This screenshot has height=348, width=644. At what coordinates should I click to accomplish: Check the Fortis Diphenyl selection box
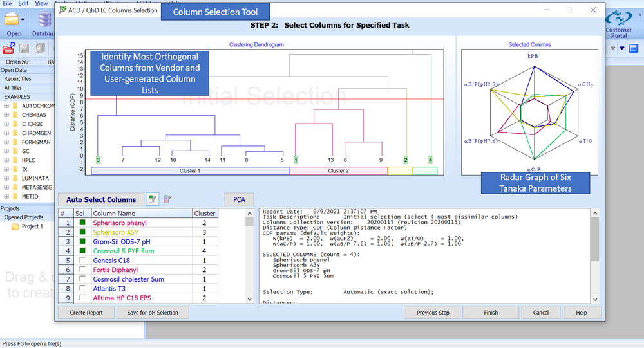tap(82, 270)
